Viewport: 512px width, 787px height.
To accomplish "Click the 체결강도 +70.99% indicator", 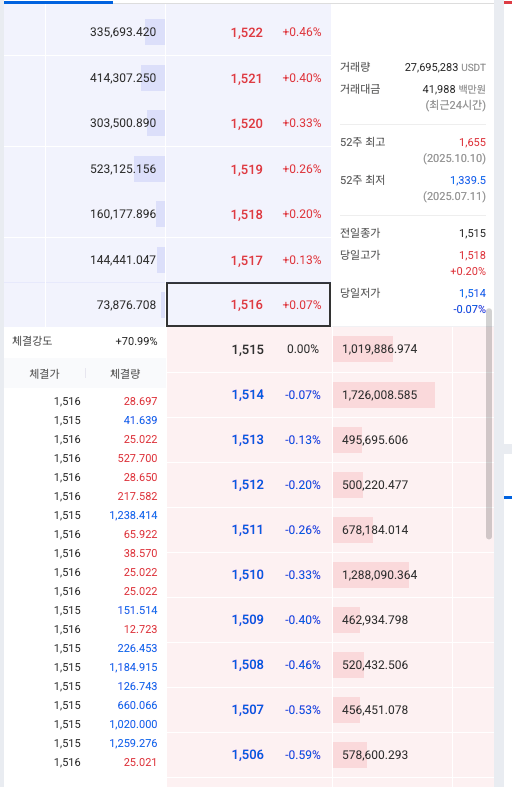I will [85, 341].
